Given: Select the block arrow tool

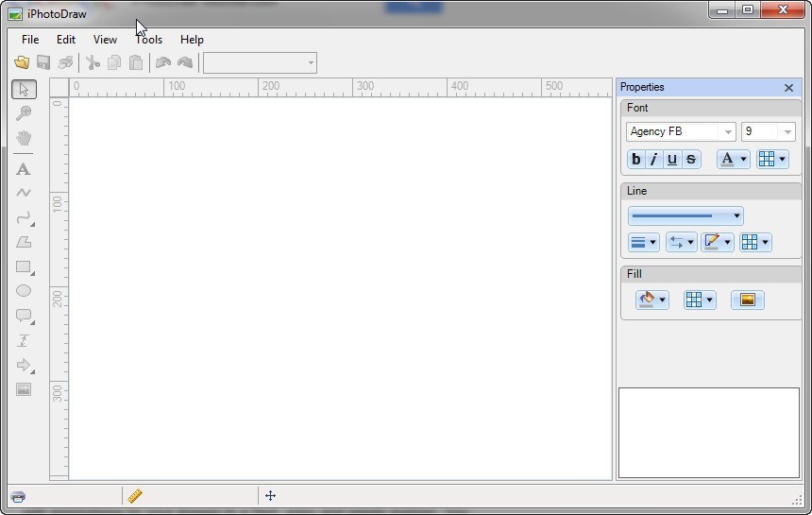Looking at the screenshot, I should tap(25, 365).
